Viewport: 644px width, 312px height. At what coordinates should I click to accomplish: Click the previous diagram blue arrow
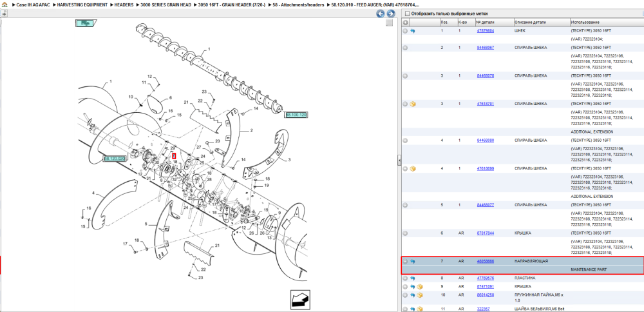tap(381, 14)
